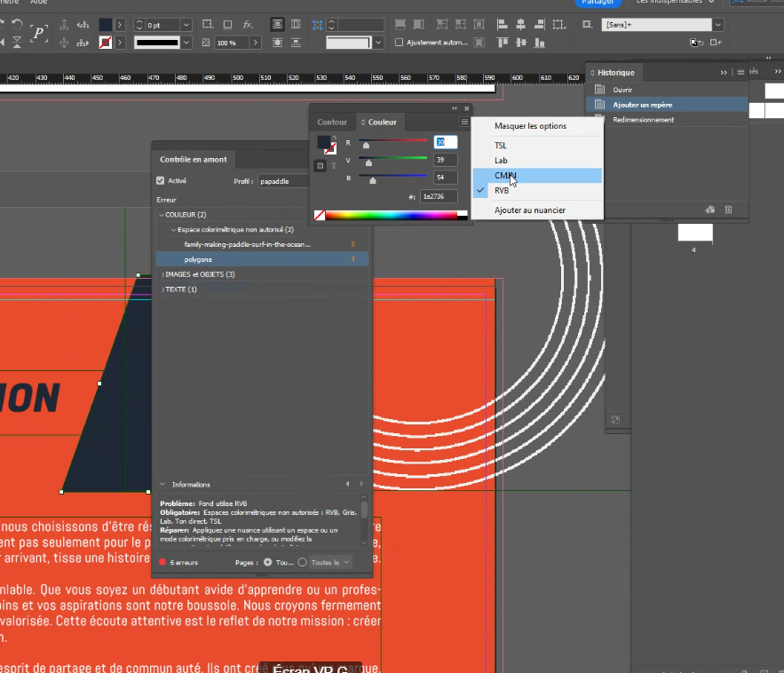Click Ajouter au nuancier menu entry

pos(530,210)
